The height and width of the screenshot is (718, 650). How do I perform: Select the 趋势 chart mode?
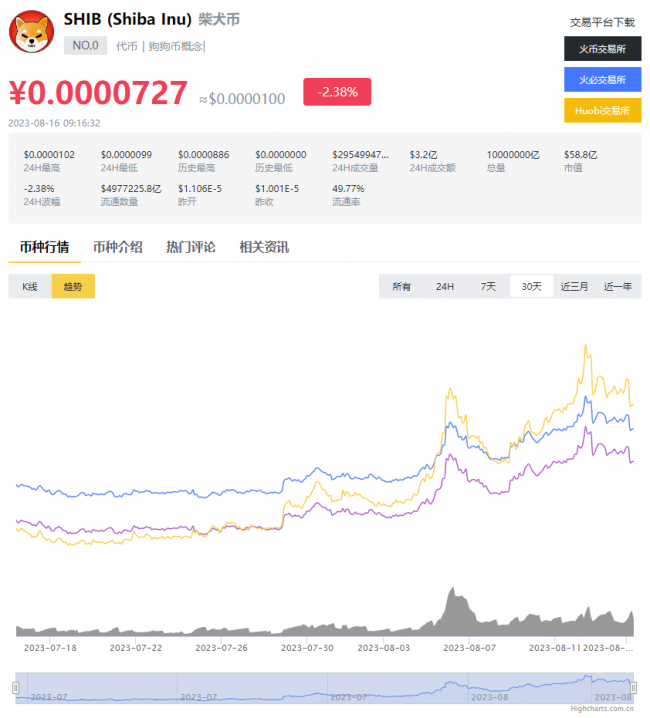click(73, 286)
